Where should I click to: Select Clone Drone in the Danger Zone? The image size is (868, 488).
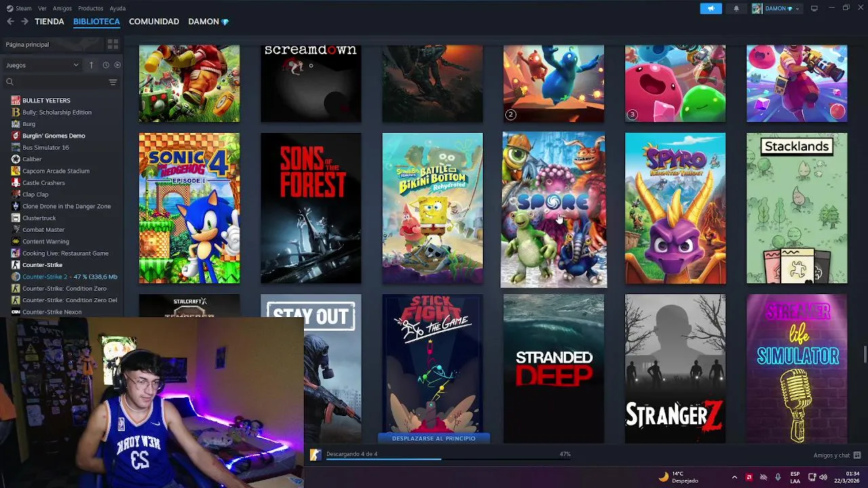[x=66, y=206]
